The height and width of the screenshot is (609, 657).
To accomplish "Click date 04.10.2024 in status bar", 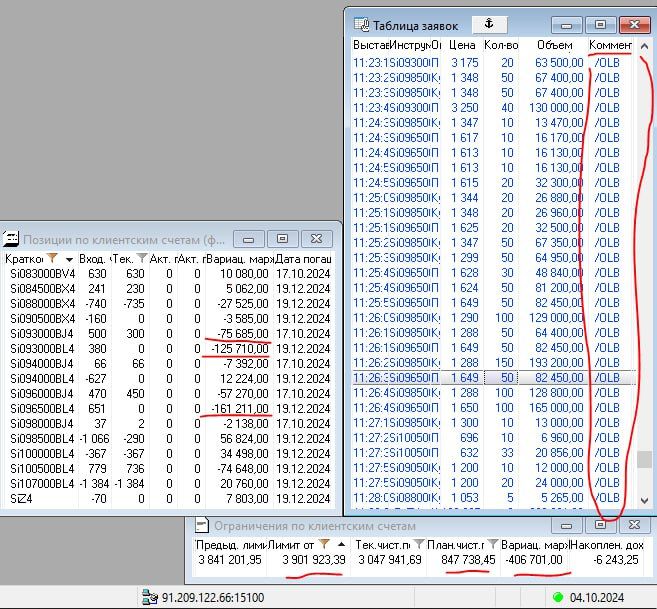I will coord(597,597).
